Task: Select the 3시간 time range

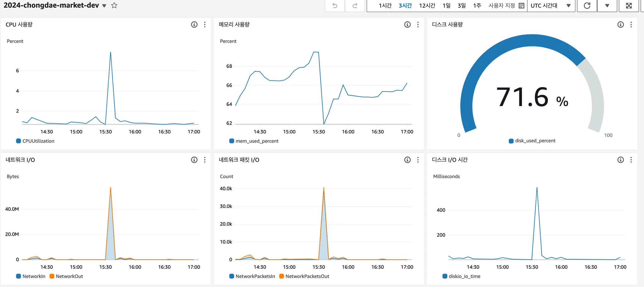Action: click(405, 6)
